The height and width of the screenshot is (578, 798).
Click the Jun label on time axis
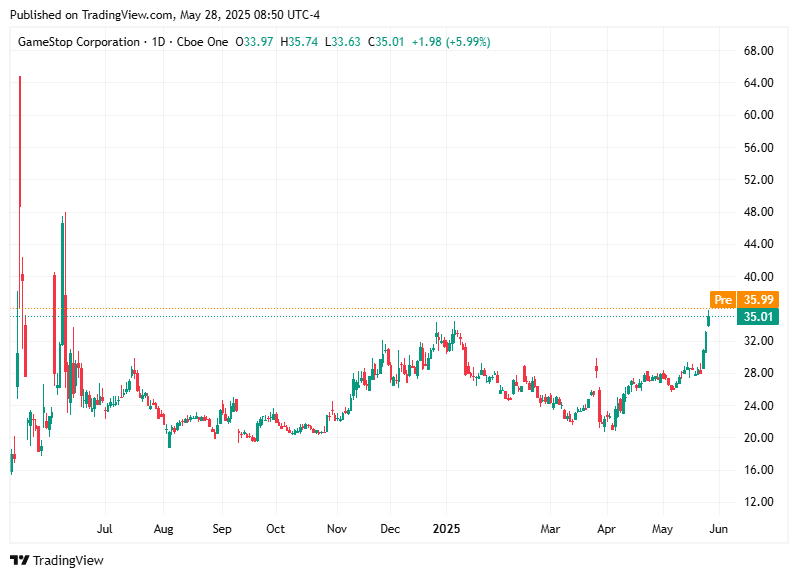[719, 529]
